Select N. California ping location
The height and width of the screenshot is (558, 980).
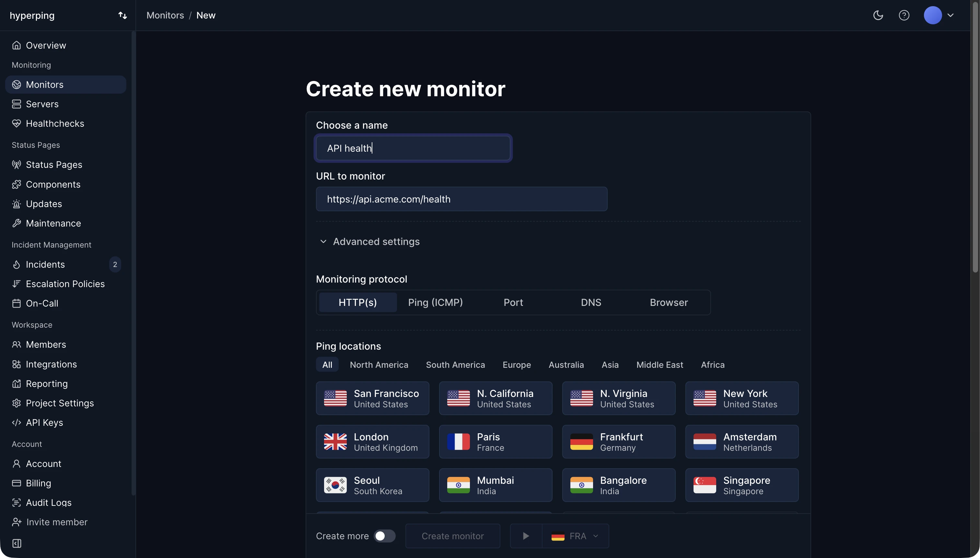(x=496, y=398)
